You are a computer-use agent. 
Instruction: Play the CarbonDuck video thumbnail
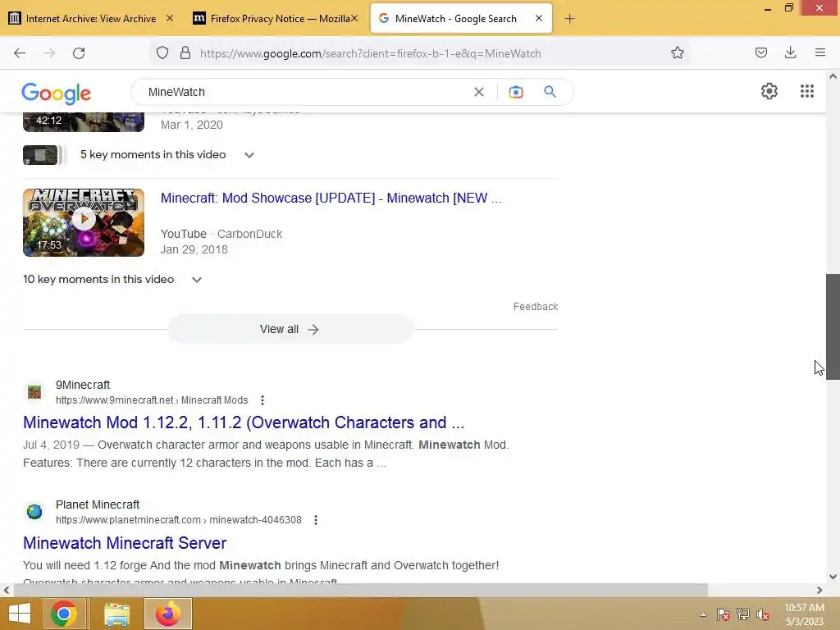84,222
